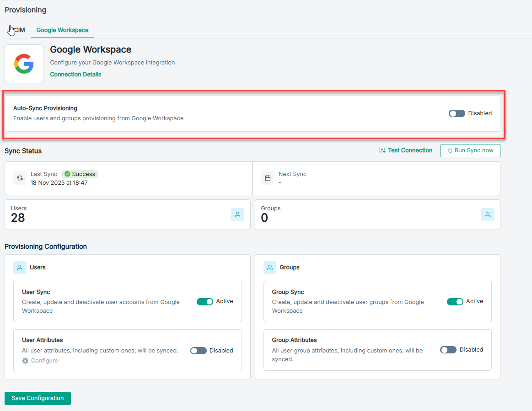Viewport: 532px width, 411px height.
Task: Click the Next Sync calendar icon
Action: pos(268,178)
